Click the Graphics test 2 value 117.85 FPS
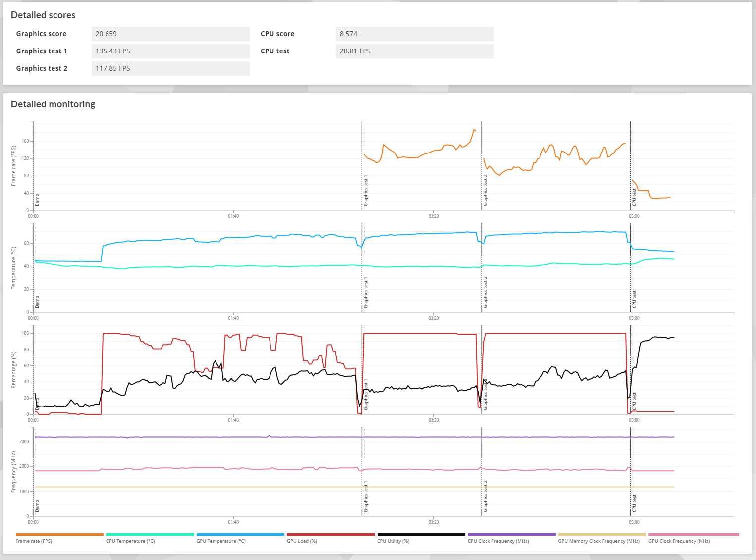 tap(170, 68)
